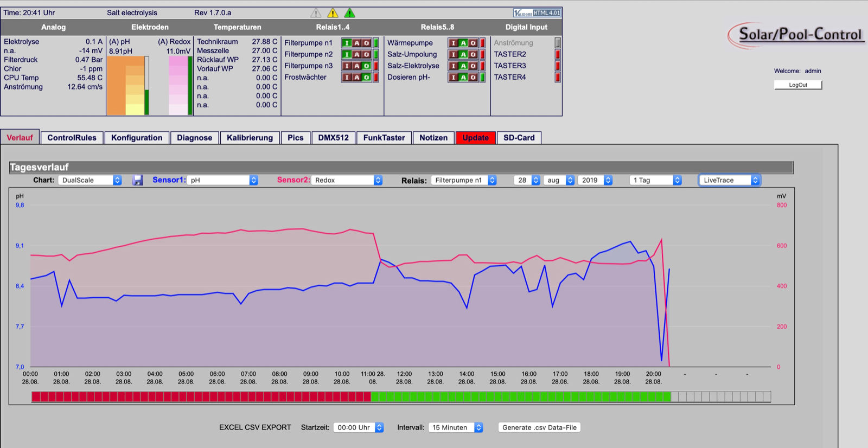Click the relay timeline bar below the chart
The image size is (868, 448).
tap(401, 397)
